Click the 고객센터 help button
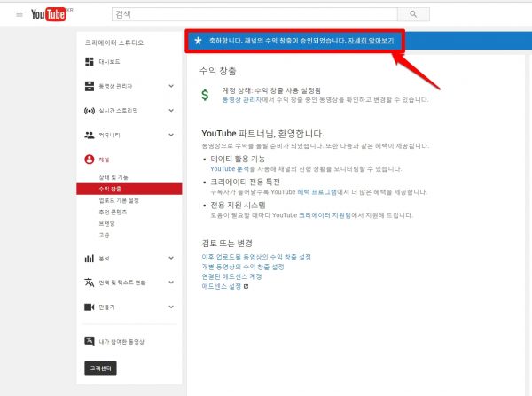 (100, 369)
